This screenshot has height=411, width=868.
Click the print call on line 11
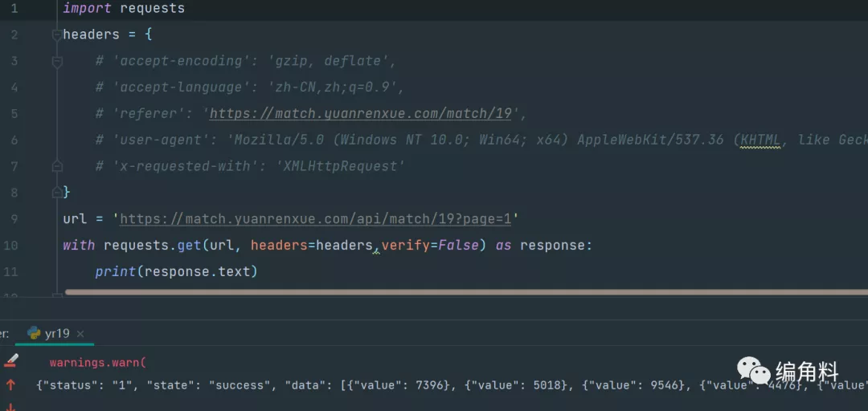tap(115, 271)
